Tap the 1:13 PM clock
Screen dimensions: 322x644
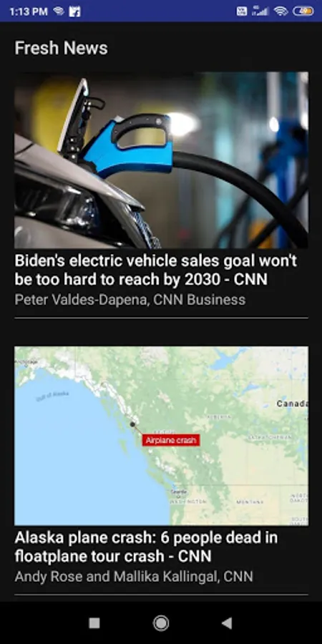(29, 11)
